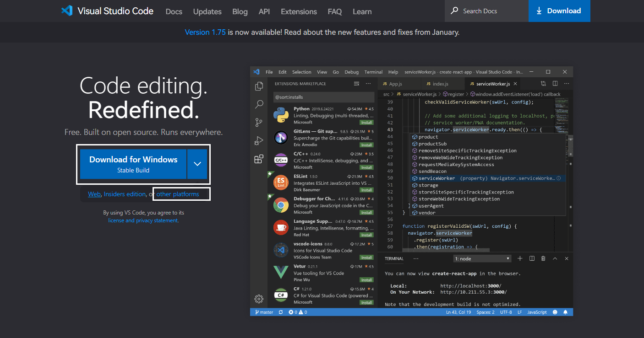
Task: Open the Explorer icon in the activity bar
Action: (x=259, y=86)
